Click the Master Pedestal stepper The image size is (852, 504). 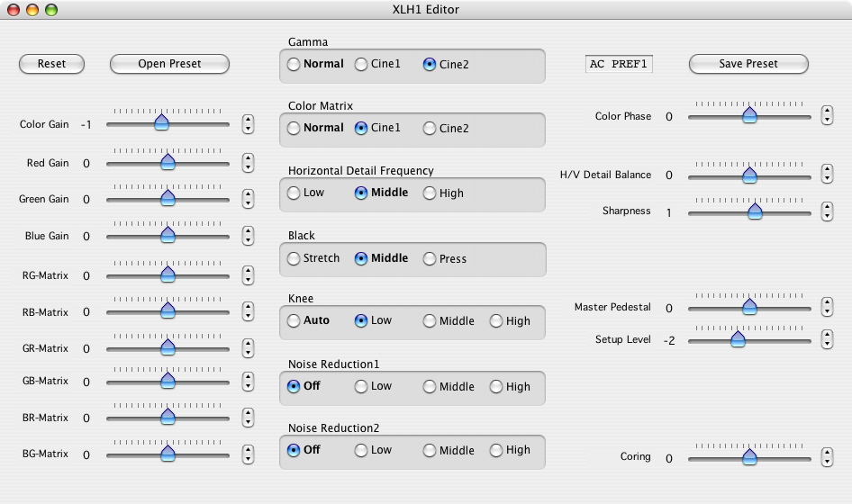[x=827, y=307]
